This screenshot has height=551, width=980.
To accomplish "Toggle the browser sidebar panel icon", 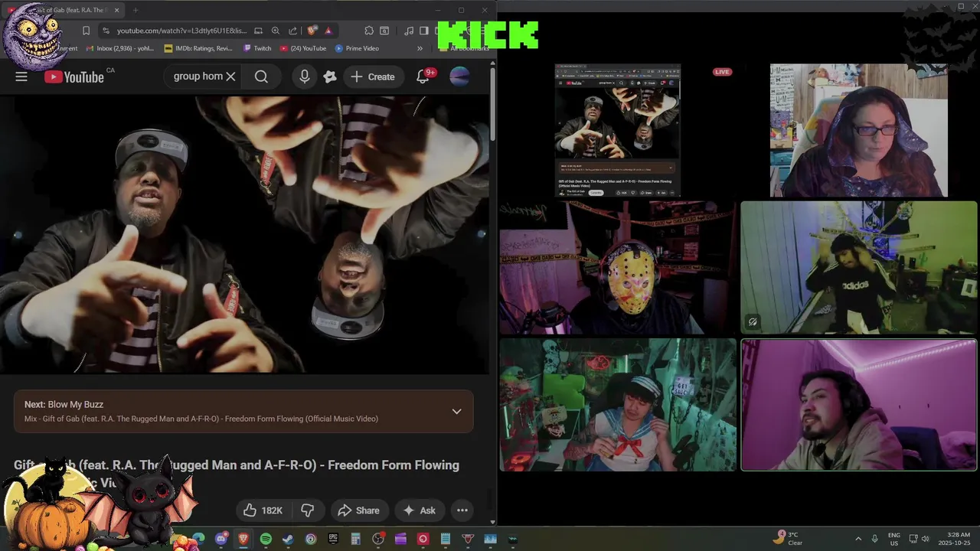I will [424, 31].
